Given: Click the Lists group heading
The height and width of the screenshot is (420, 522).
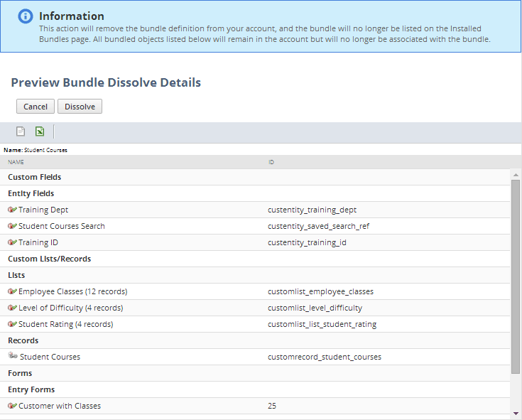Looking at the screenshot, I should 16,275.
